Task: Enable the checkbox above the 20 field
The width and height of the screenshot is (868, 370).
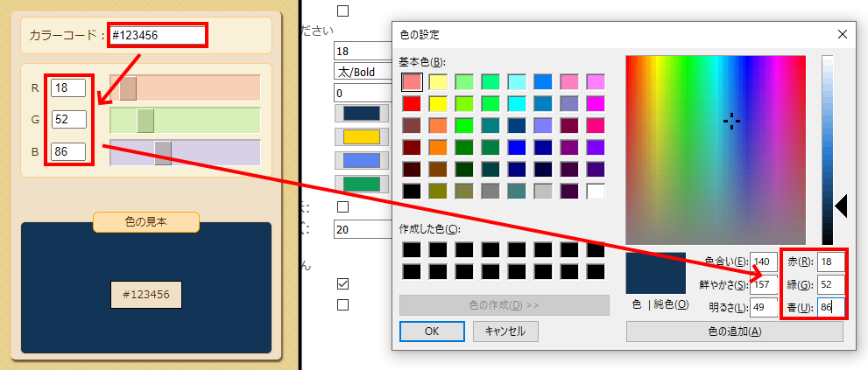Action: pos(343,207)
